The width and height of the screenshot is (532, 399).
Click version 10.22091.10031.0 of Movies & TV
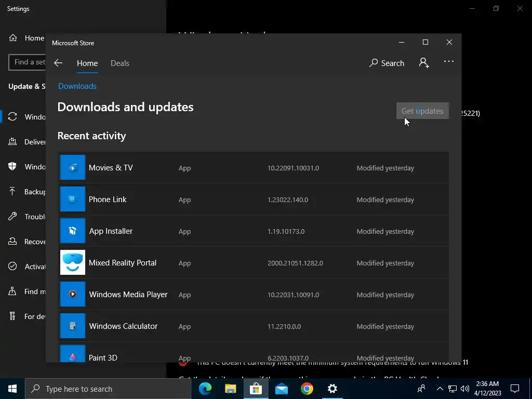tap(293, 168)
